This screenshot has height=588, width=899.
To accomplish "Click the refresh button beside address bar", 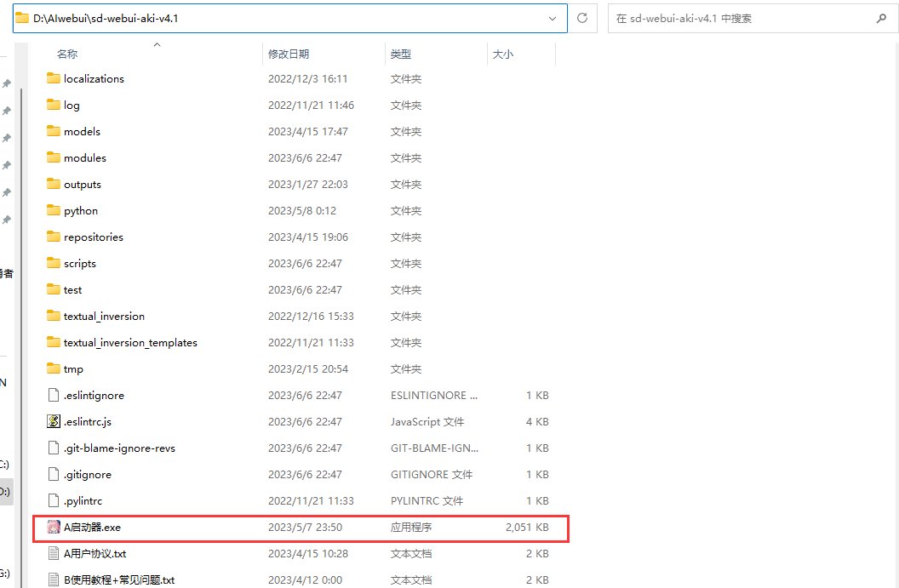I will click(582, 18).
